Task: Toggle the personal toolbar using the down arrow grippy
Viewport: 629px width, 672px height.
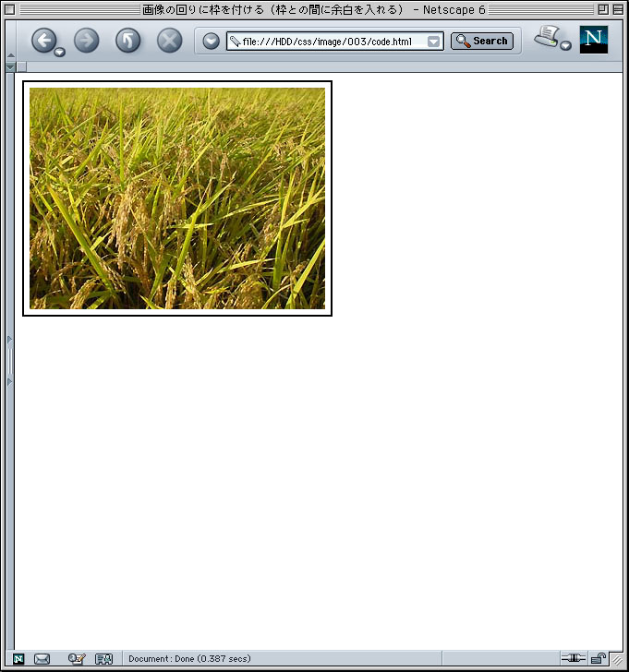Action: click(x=11, y=67)
